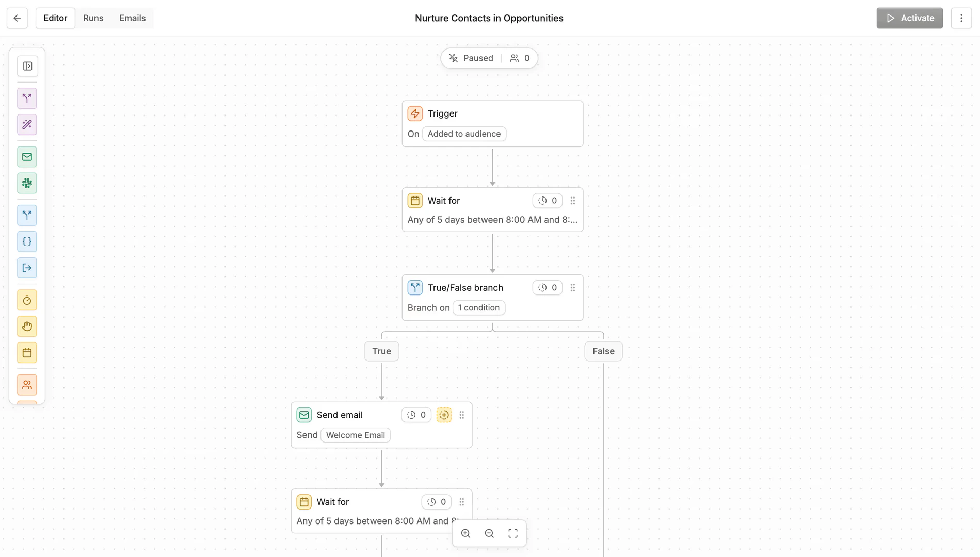Select the exit arrow block icon
980x557 pixels.
point(27,268)
